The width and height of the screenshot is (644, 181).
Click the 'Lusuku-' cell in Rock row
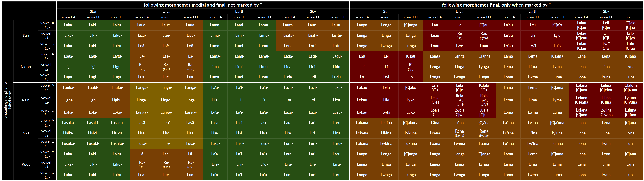tap(117, 143)
